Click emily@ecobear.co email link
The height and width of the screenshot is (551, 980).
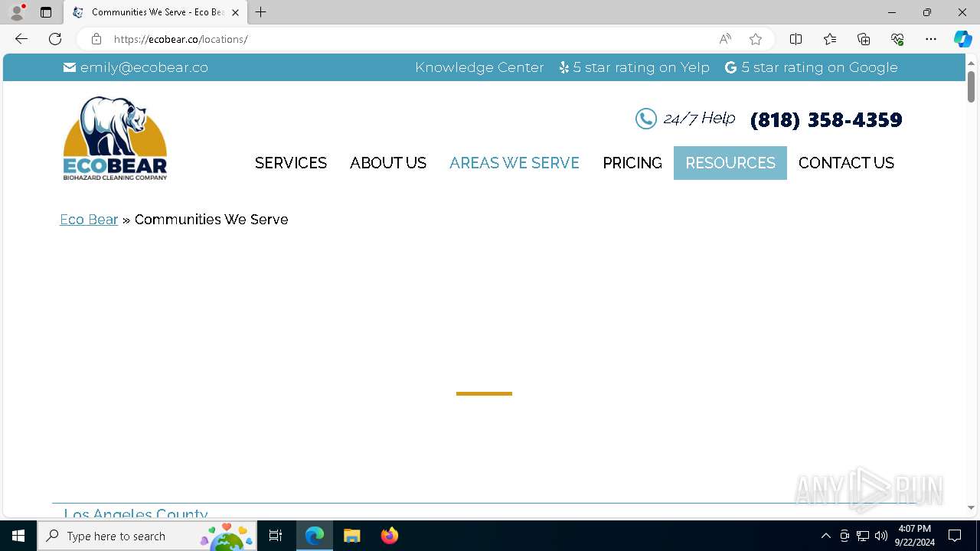(x=144, y=67)
